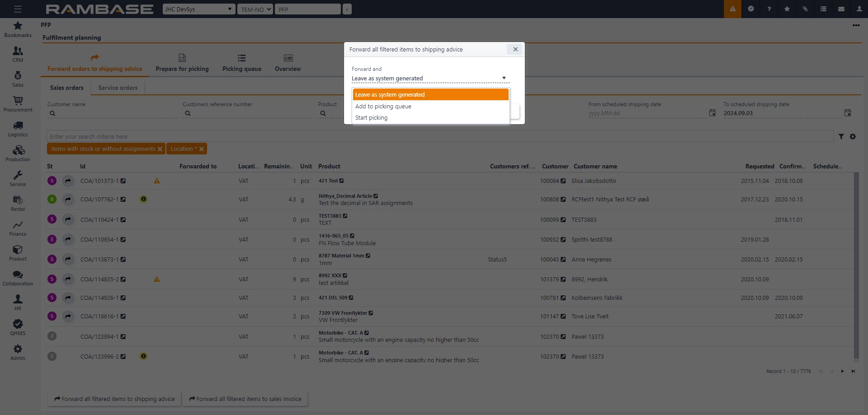Screen dimensions: 868x415
Task: Open the Production module in sidebar
Action: [x=18, y=154]
